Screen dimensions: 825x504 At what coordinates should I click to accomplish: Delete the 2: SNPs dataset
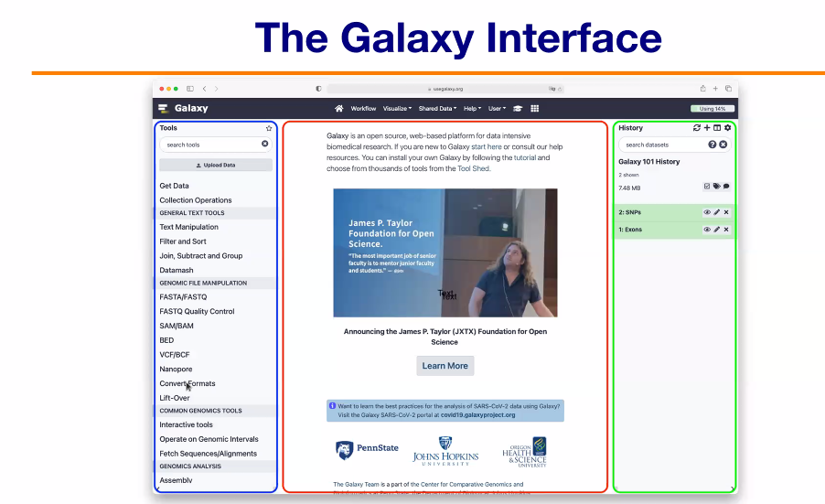726,212
